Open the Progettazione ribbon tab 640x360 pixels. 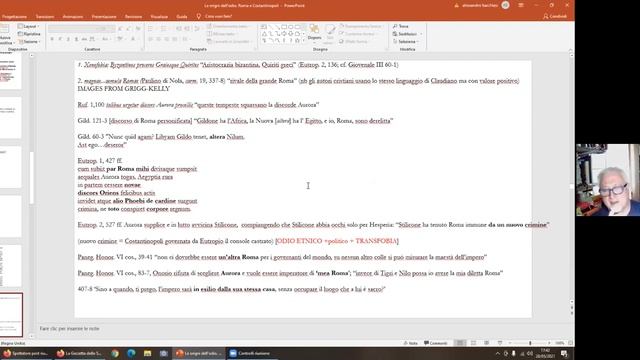point(14,17)
